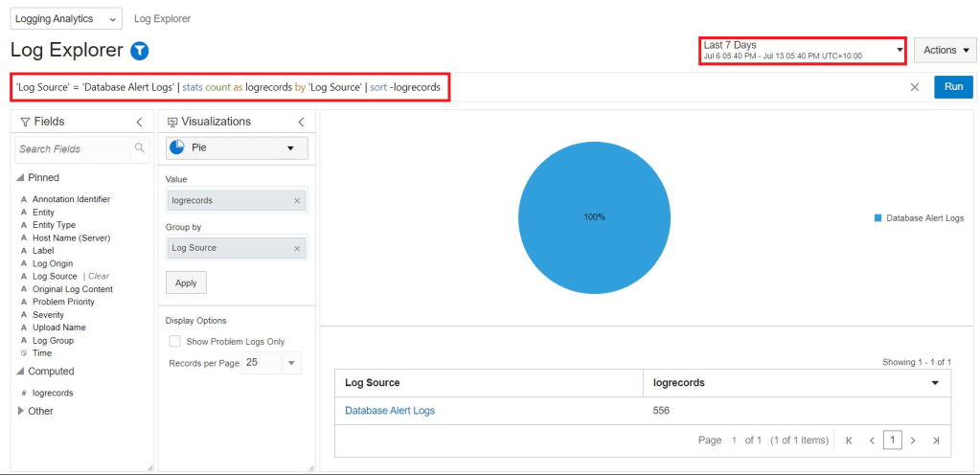The width and height of the screenshot is (980, 475).
Task: Click the blue filter icon beside Log Explorer
Action: (x=140, y=51)
